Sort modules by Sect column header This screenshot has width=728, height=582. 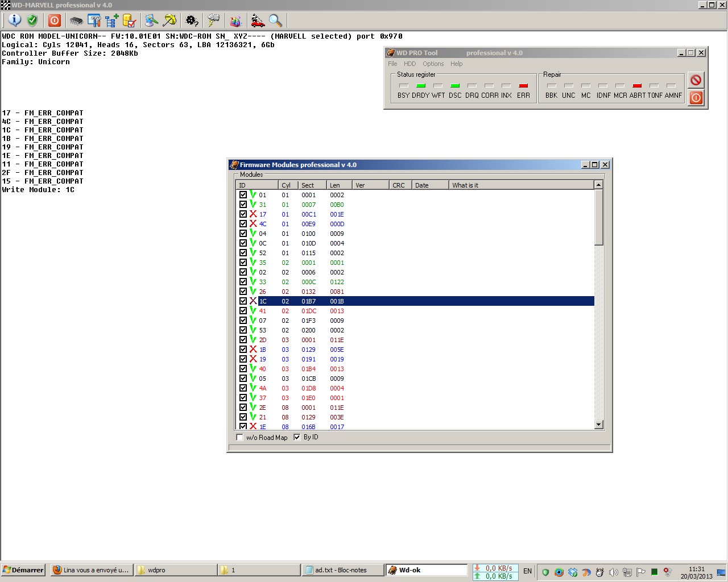click(x=312, y=185)
